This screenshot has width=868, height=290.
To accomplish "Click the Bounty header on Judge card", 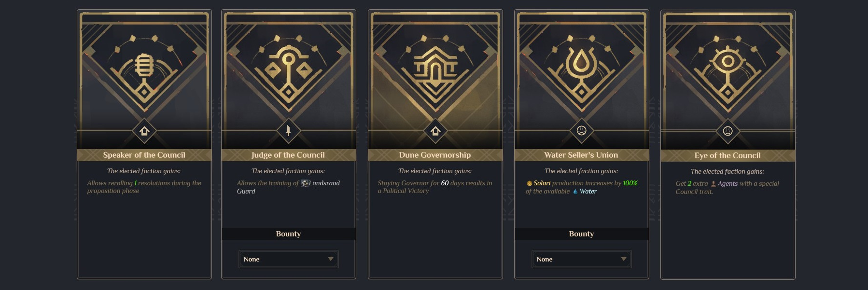I will pos(288,234).
